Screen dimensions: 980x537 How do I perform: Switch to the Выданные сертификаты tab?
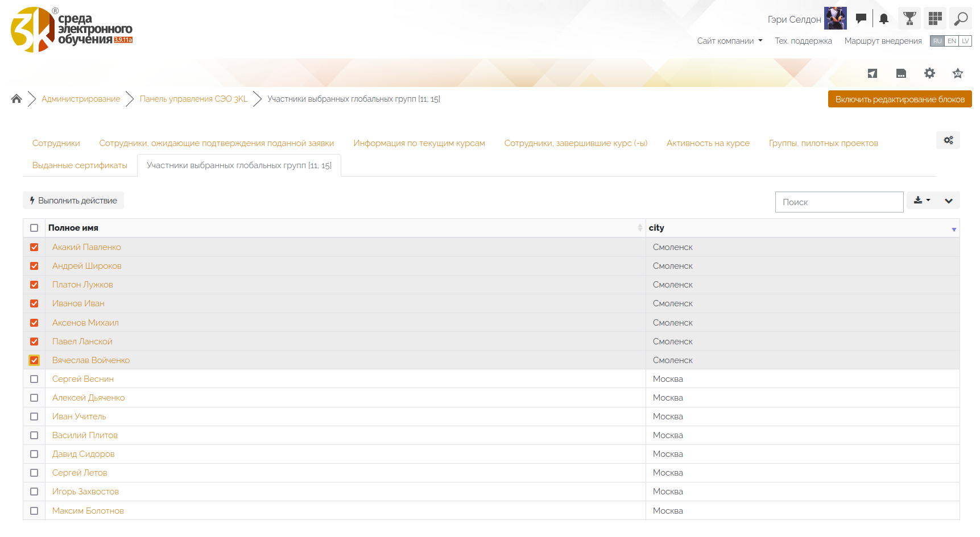pyautogui.click(x=80, y=165)
